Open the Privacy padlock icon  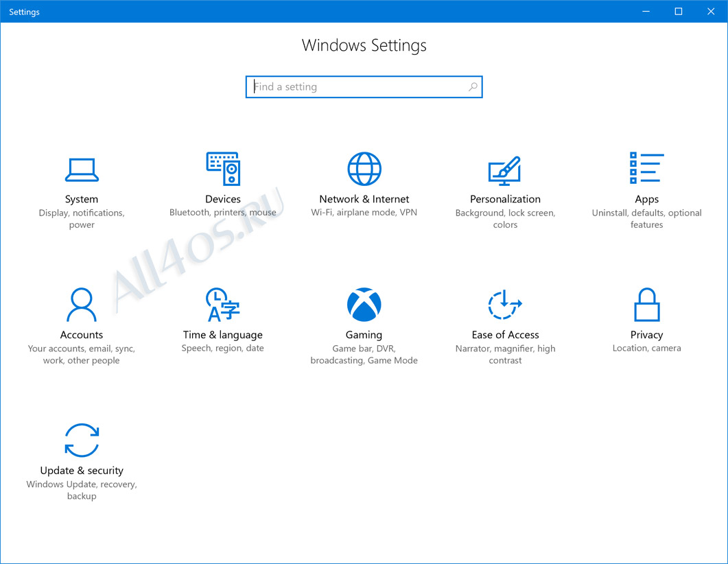pos(647,305)
